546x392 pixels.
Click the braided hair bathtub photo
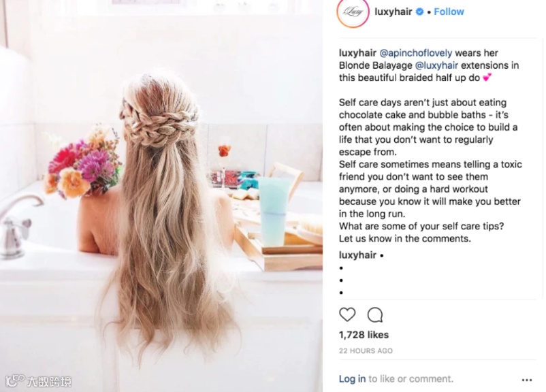(161, 196)
